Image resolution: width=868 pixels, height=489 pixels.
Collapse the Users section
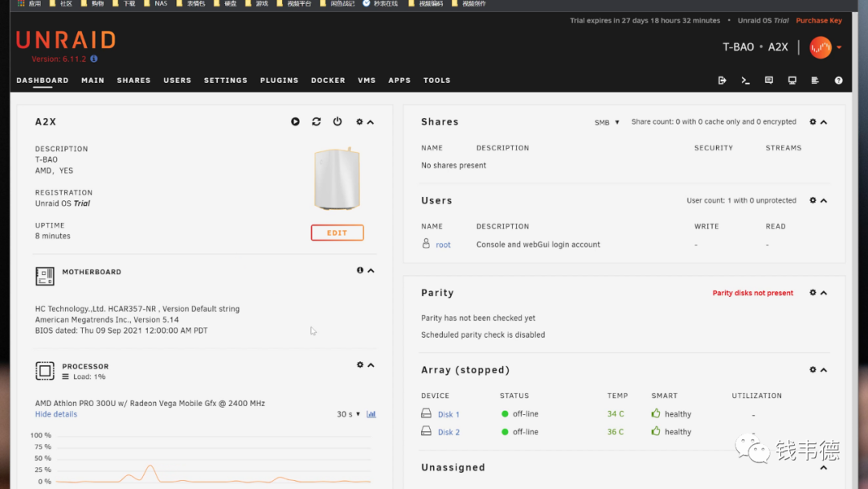coord(824,201)
